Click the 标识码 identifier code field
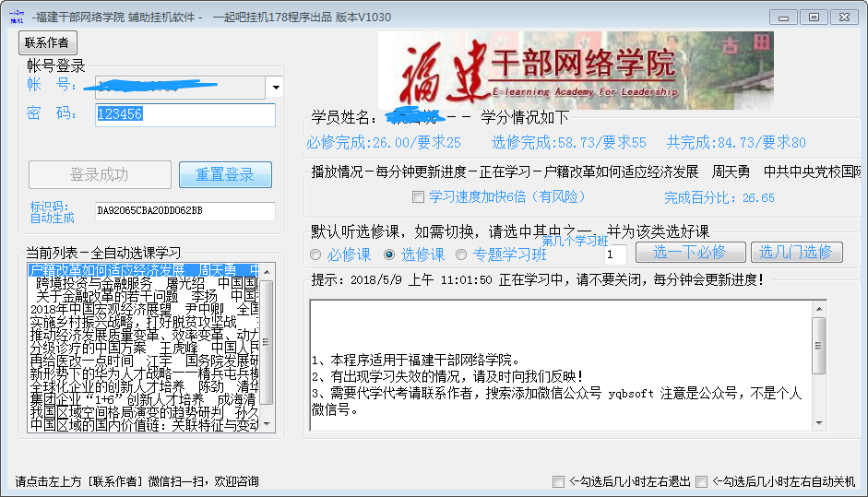 (184, 211)
